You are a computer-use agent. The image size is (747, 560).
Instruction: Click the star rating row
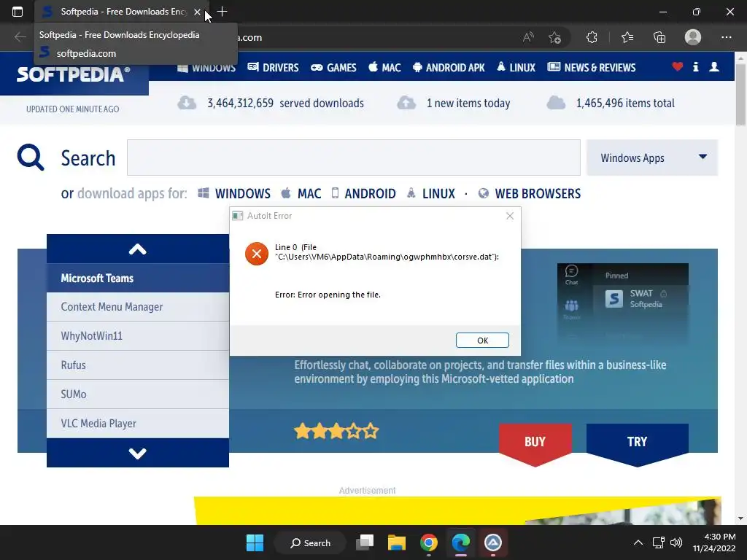(336, 432)
